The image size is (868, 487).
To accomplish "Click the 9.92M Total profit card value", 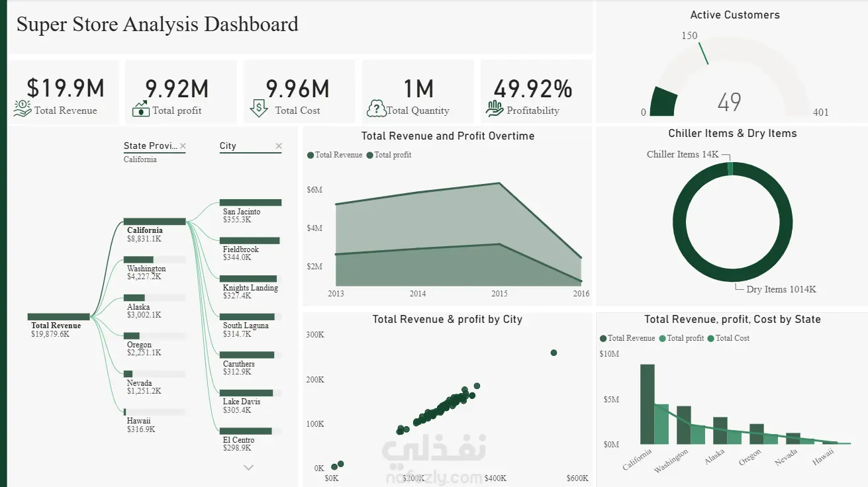I will (177, 88).
